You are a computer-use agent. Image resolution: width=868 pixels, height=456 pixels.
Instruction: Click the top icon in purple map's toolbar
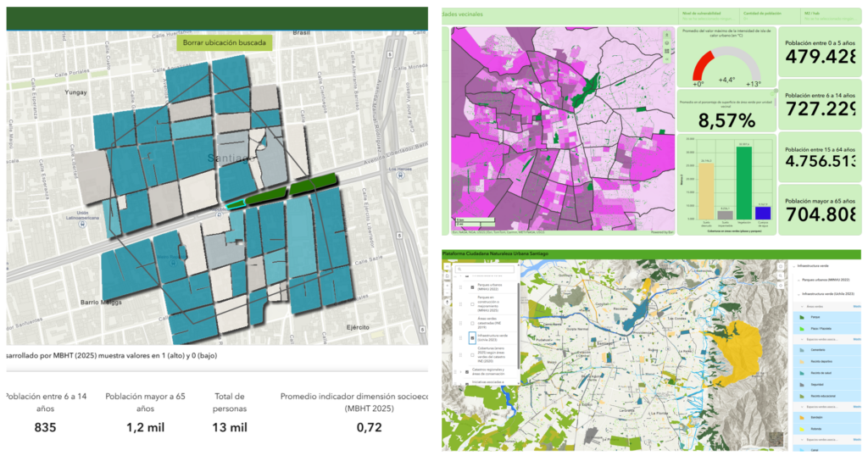[x=667, y=33]
